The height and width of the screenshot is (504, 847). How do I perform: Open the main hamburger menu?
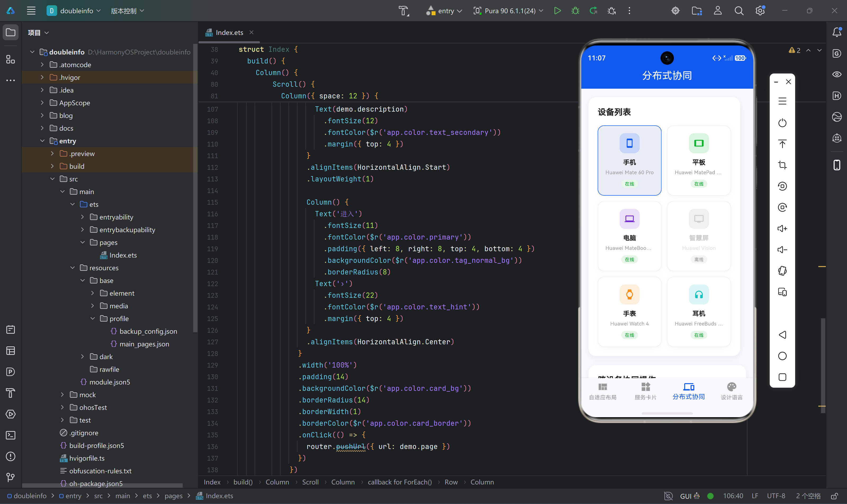[x=31, y=11]
